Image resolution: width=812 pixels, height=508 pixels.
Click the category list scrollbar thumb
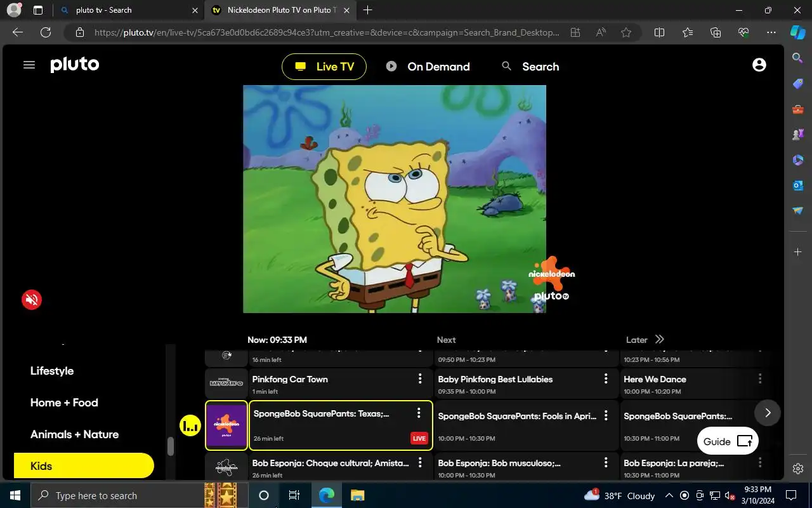[x=170, y=446]
